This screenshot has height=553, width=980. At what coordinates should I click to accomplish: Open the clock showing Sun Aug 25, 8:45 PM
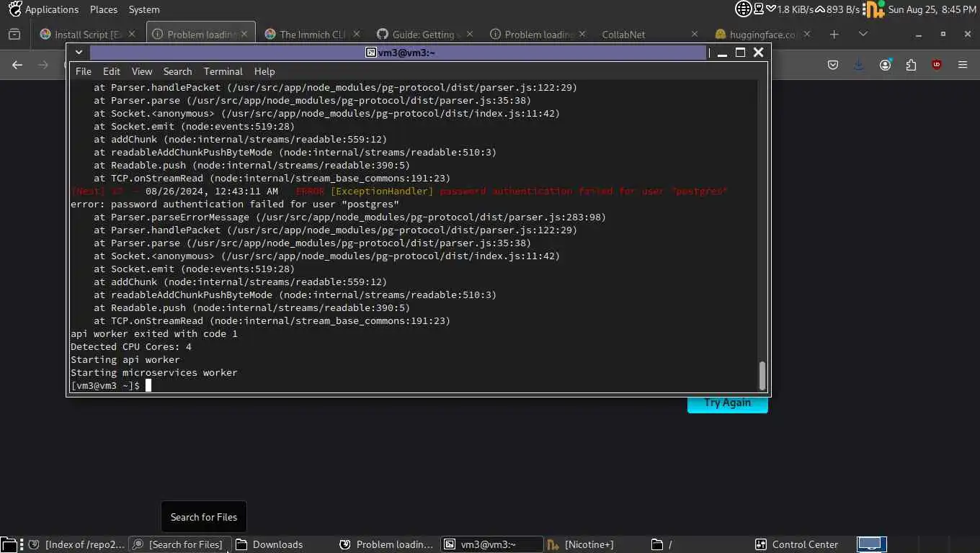932,9
